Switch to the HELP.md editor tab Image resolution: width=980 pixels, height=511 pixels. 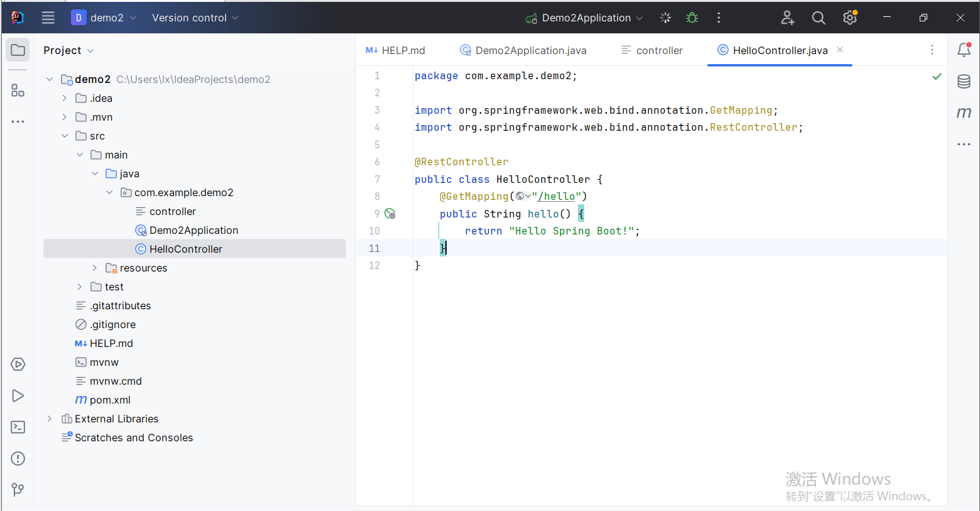[x=395, y=50]
